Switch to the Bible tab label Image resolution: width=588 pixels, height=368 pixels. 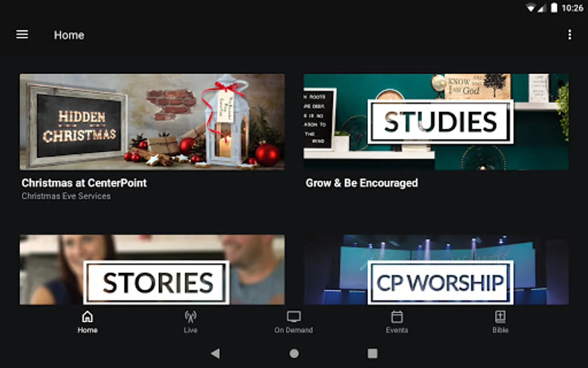pos(500,330)
